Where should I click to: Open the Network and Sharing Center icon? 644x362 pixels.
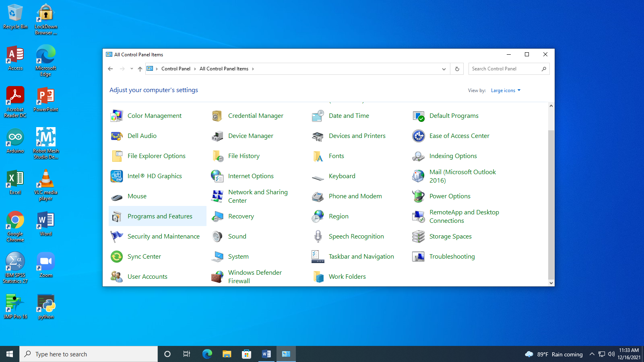[217, 196]
